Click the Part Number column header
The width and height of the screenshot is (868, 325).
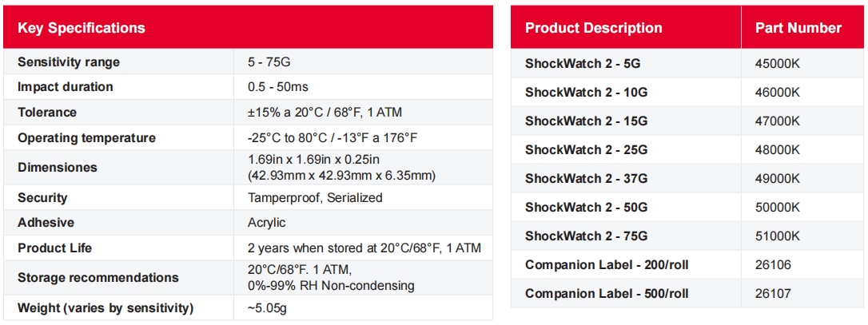[x=798, y=28]
